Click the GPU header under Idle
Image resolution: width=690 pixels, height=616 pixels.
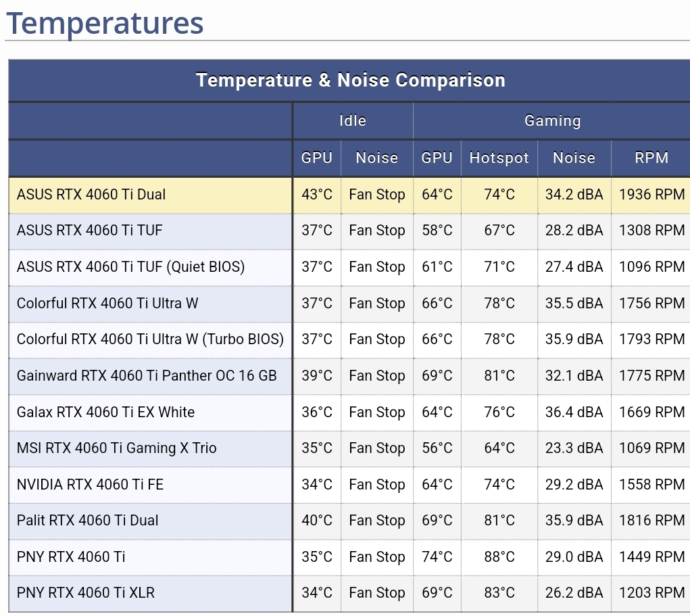(316, 158)
